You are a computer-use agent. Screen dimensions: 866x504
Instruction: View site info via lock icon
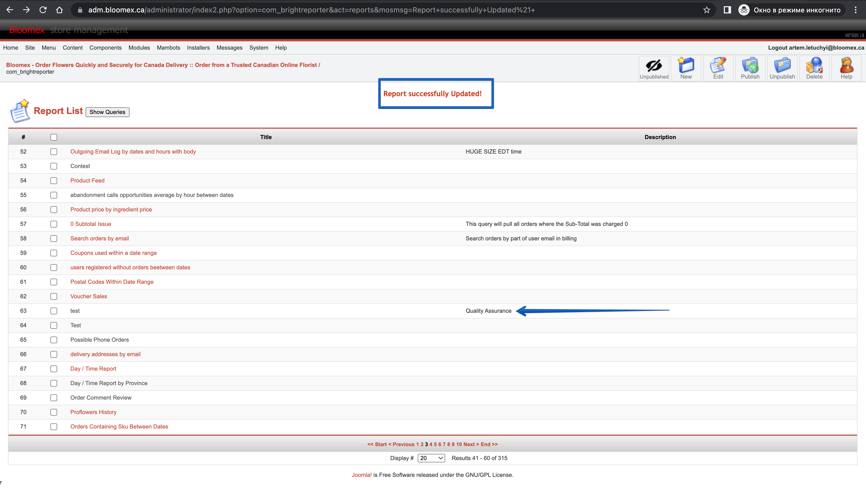click(x=80, y=10)
